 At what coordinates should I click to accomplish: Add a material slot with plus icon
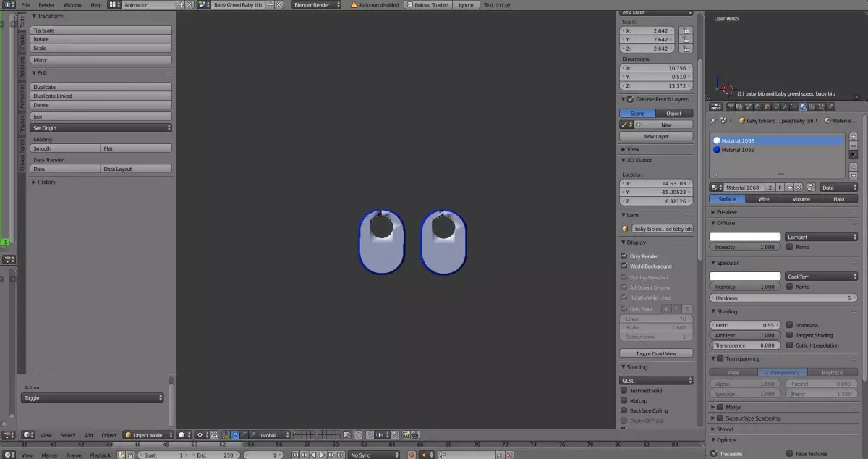pyautogui.click(x=854, y=136)
